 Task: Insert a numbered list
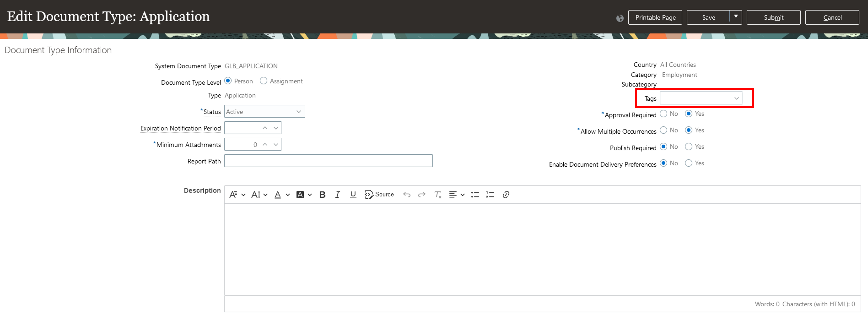(490, 195)
